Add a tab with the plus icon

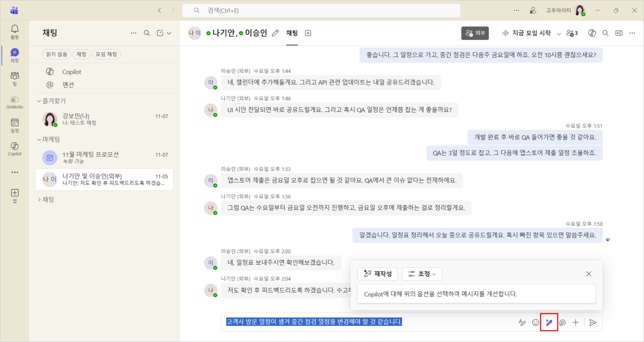[x=308, y=33]
